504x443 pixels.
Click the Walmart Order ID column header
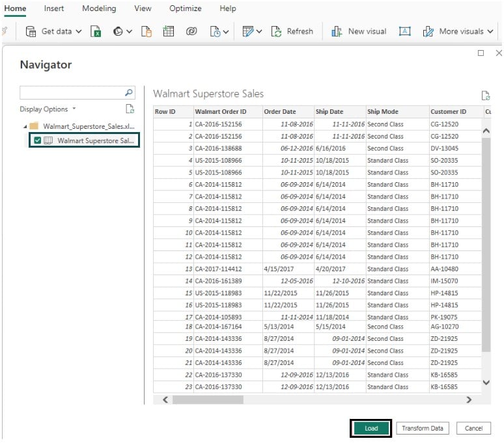228,112
